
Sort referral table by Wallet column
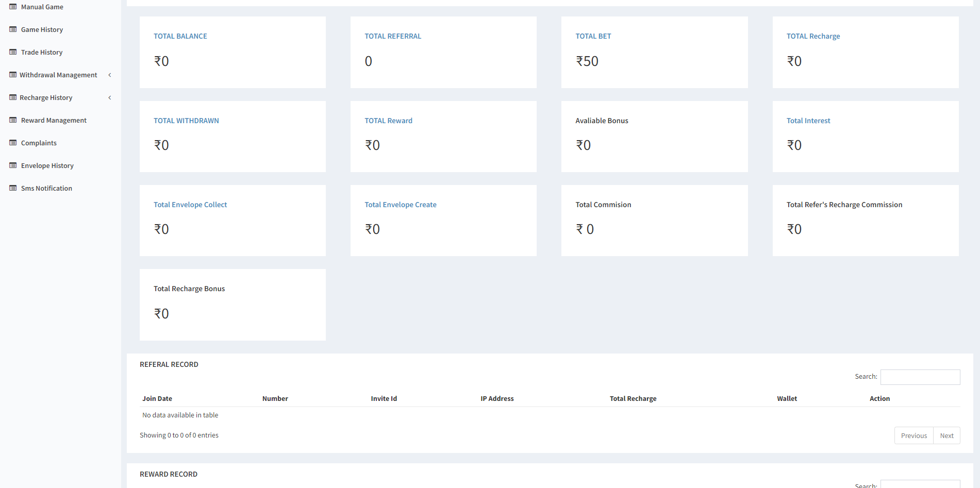click(787, 398)
